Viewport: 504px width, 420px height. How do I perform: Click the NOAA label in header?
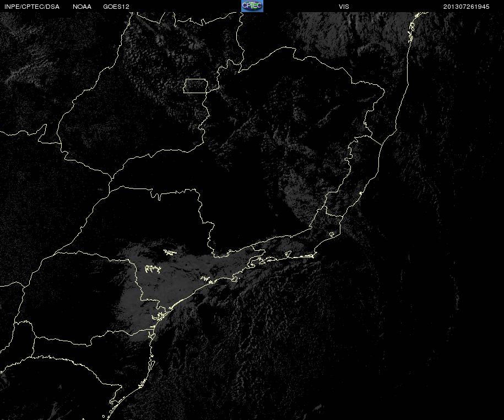click(82, 7)
